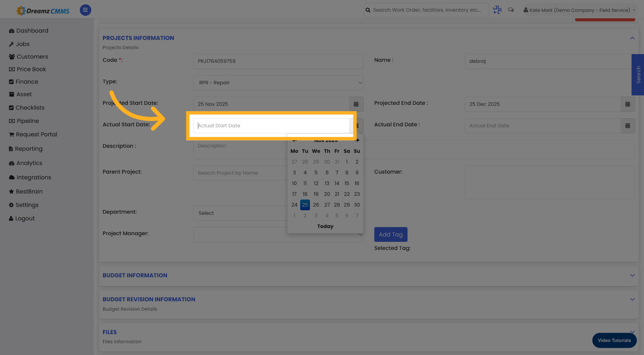Select day 26 in November calendar

(316, 205)
